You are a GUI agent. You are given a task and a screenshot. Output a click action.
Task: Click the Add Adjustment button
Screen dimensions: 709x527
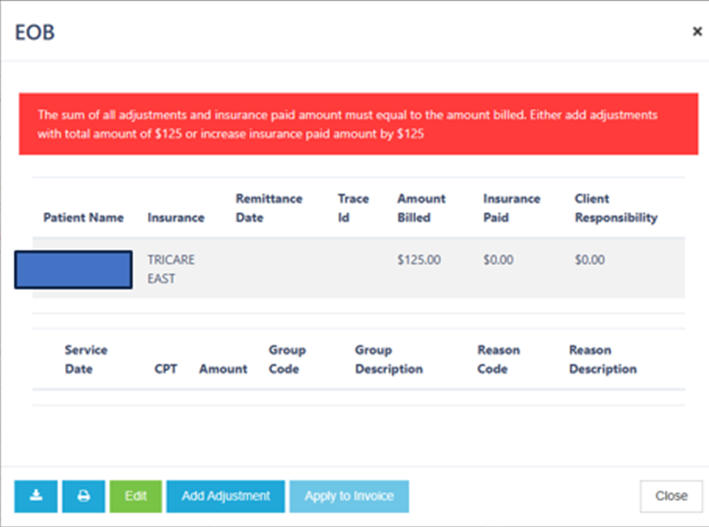(225, 496)
